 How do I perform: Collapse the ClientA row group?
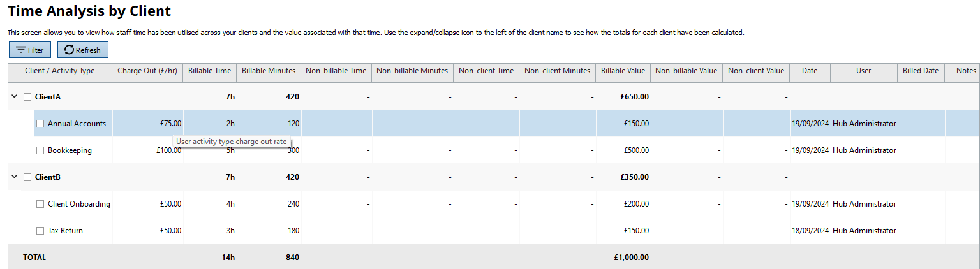[x=14, y=97]
